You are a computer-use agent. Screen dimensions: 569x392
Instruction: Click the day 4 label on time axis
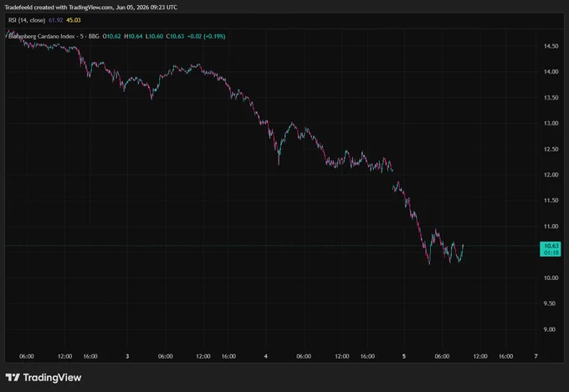tap(265, 356)
